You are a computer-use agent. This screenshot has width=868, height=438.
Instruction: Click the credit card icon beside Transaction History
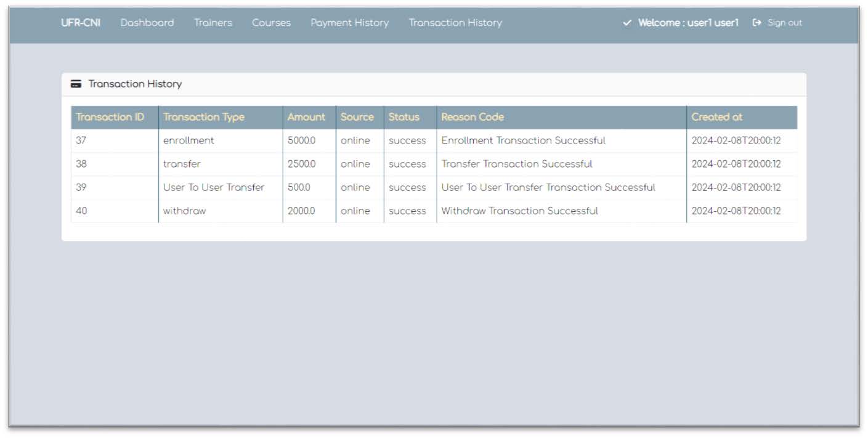(x=76, y=83)
